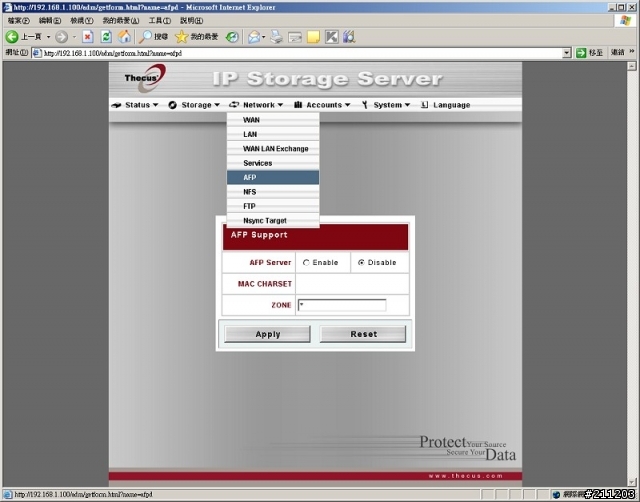640x502 pixels.
Task: Click the Thecus logo
Action: 145,78
